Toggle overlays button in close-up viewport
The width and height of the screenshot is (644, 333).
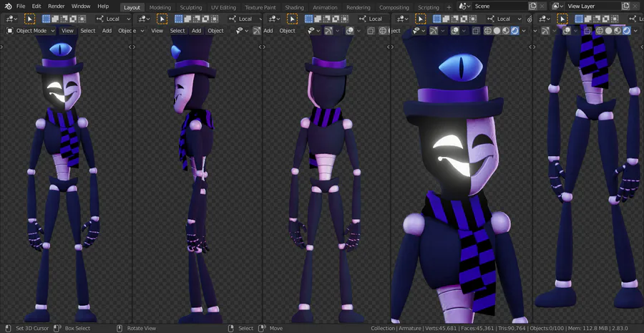pos(455,30)
